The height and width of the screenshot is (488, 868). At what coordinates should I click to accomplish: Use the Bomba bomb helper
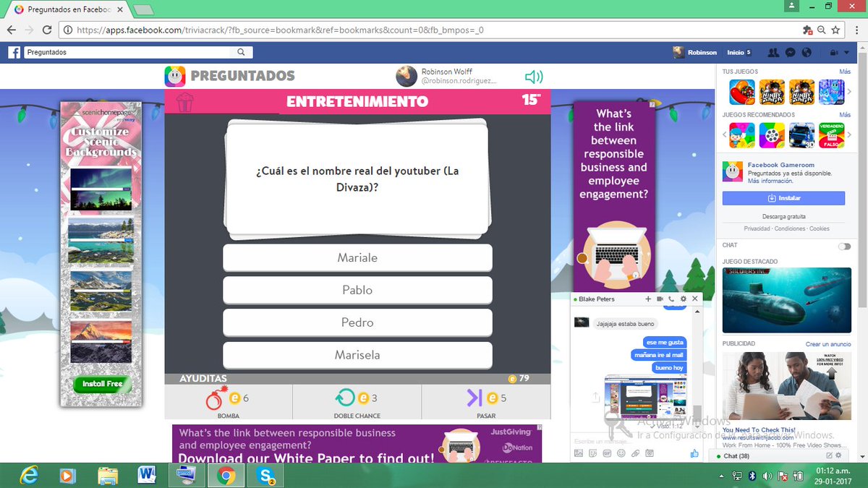coord(229,402)
